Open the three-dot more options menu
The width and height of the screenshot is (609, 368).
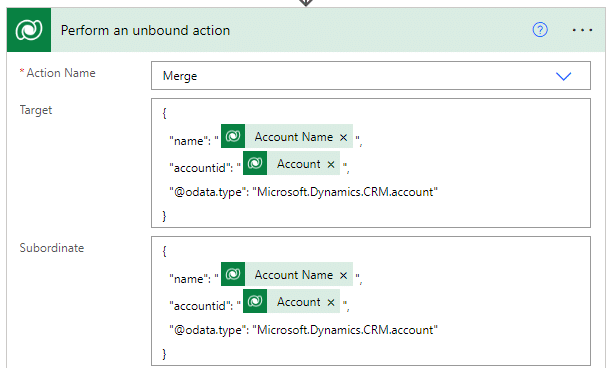[x=582, y=30]
